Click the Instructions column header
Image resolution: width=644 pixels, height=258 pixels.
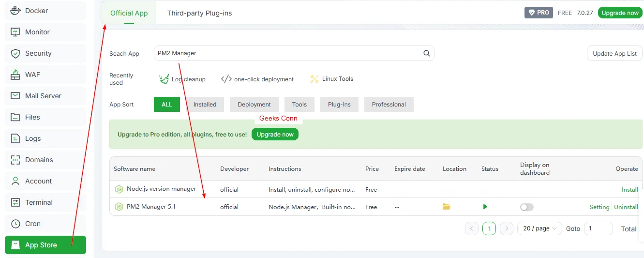point(285,169)
